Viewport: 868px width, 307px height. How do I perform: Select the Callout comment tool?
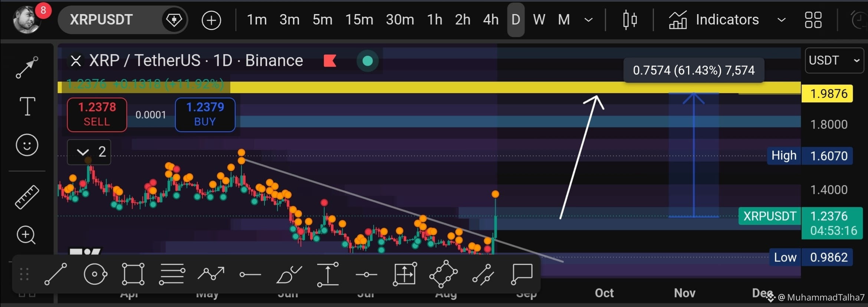(x=522, y=274)
